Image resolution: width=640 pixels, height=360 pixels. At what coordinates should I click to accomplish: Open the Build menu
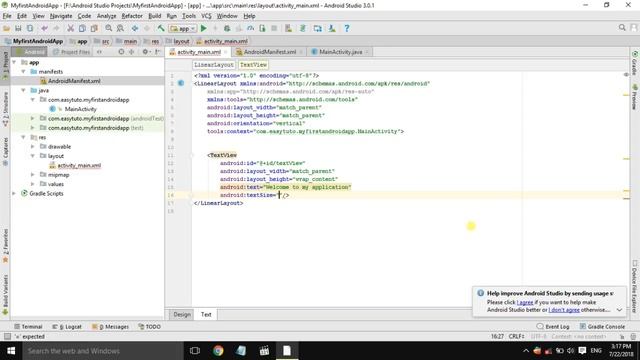click(154, 16)
